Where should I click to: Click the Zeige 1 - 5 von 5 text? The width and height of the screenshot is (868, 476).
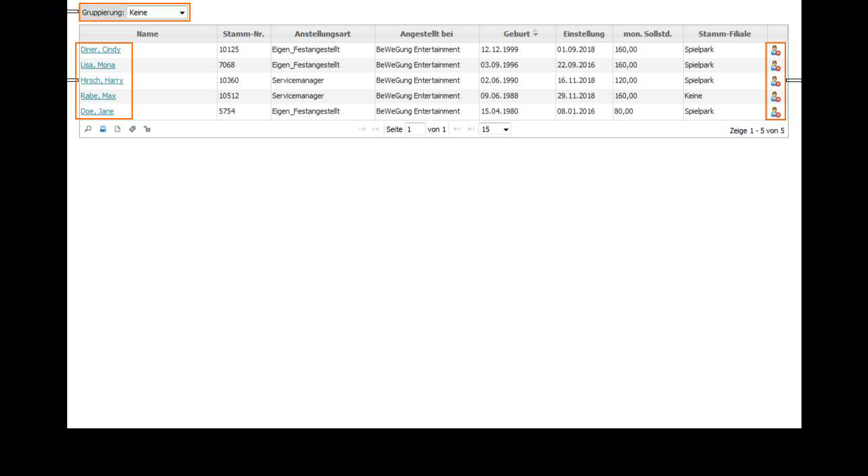[x=757, y=130]
